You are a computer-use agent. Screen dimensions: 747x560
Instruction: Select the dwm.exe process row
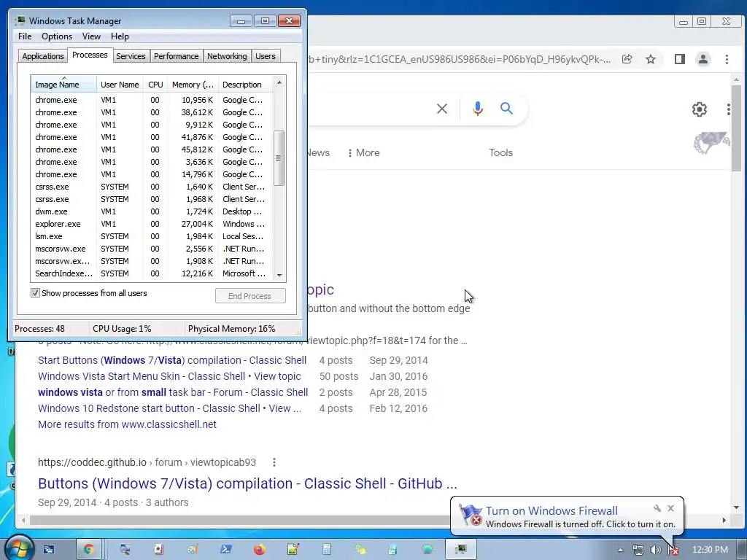point(152,211)
